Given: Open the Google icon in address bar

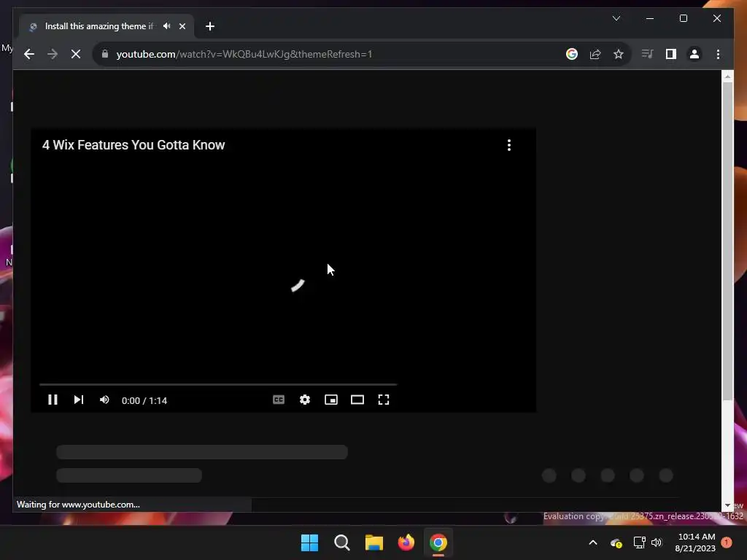Looking at the screenshot, I should pos(572,54).
